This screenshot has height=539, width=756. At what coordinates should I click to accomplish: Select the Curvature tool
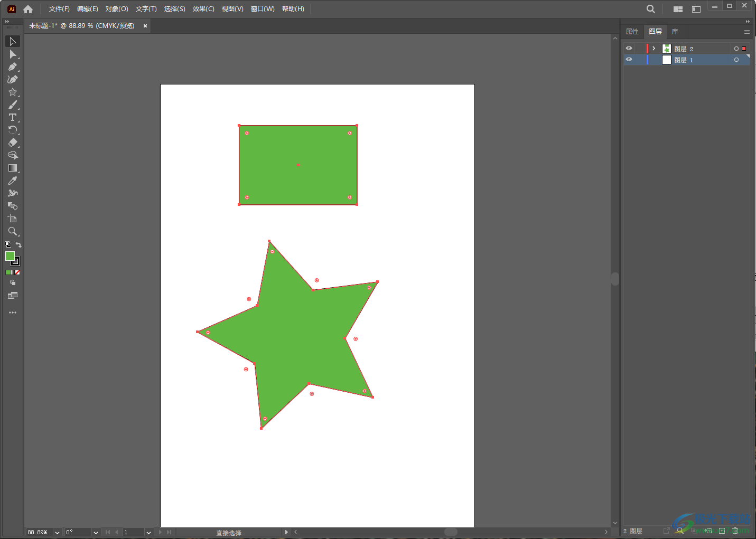(x=13, y=79)
